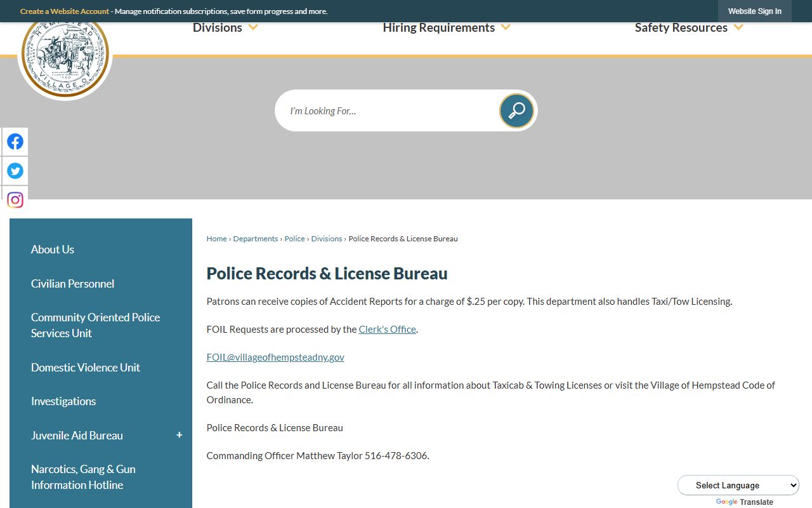Expand the Hiring Requirements chevron
The height and width of the screenshot is (508, 812).
pyautogui.click(x=506, y=27)
